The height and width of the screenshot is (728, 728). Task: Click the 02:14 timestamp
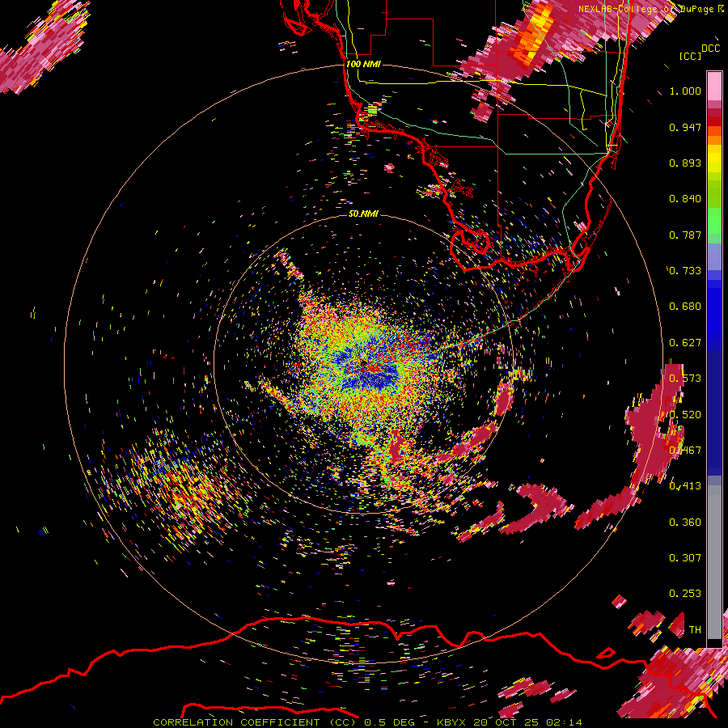pyautogui.click(x=564, y=722)
